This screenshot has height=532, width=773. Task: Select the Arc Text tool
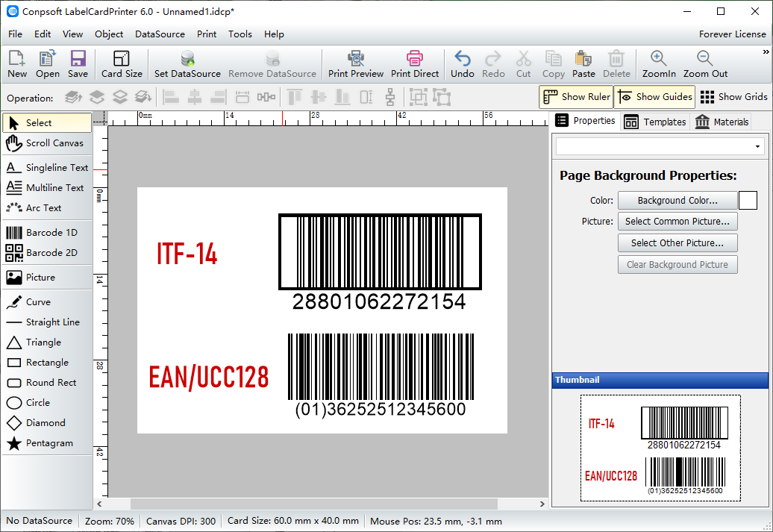(x=47, y=208)
